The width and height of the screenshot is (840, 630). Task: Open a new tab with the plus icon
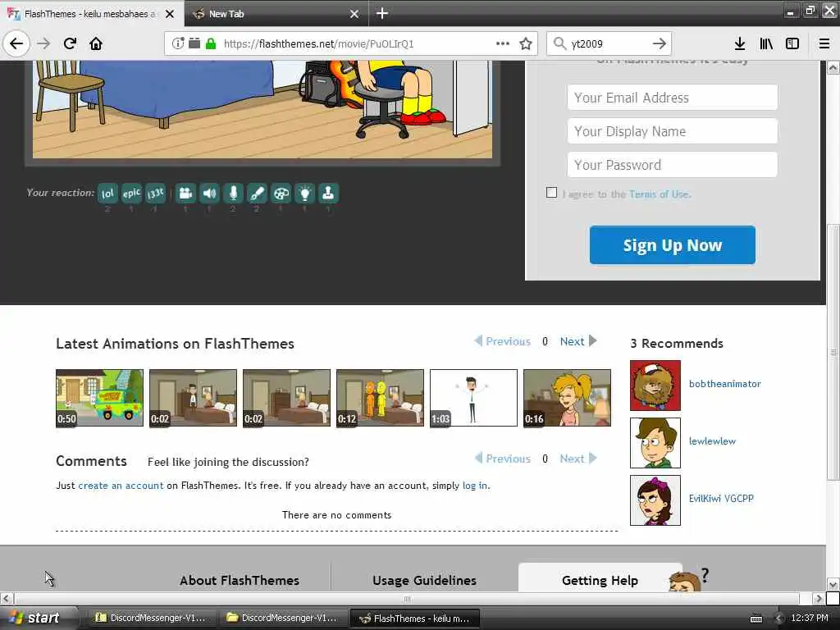click(x=382, y=13)
